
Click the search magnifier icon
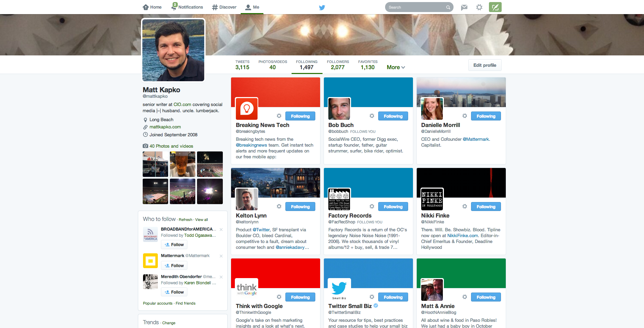(x=448, y=7)
